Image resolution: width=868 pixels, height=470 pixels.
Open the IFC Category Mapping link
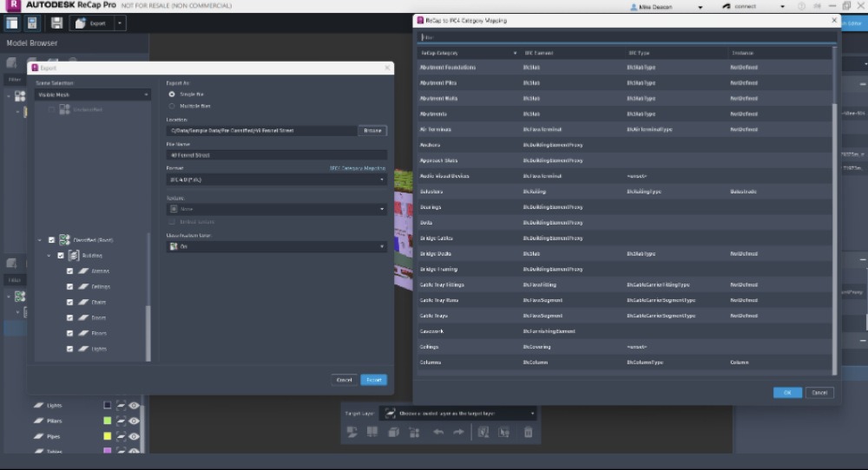click(x=358, y=168)
